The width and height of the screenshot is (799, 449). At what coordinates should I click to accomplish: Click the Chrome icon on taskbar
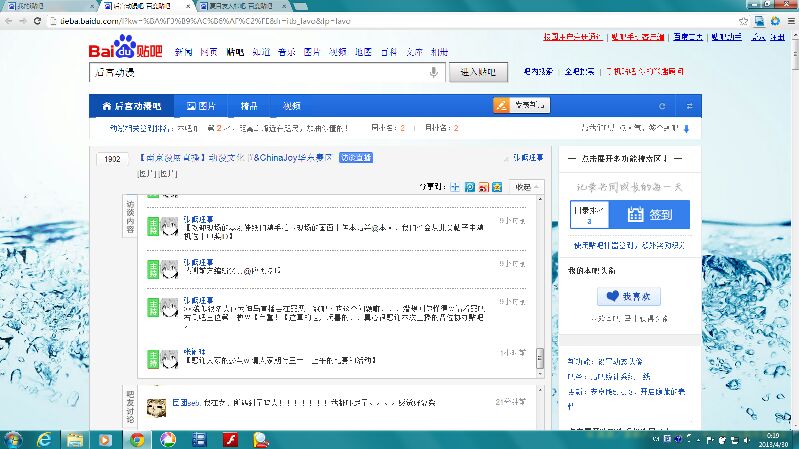click(x=136, y=439)
